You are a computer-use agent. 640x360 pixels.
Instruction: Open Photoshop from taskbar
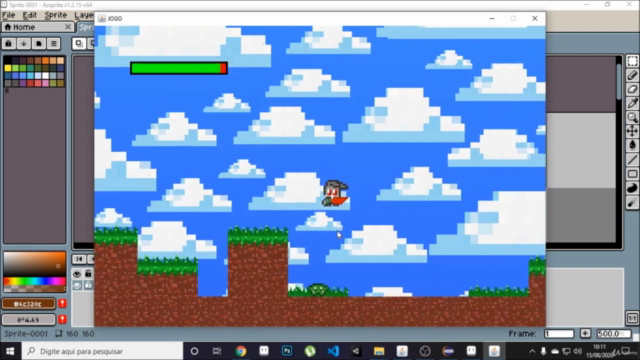point(287,351)
